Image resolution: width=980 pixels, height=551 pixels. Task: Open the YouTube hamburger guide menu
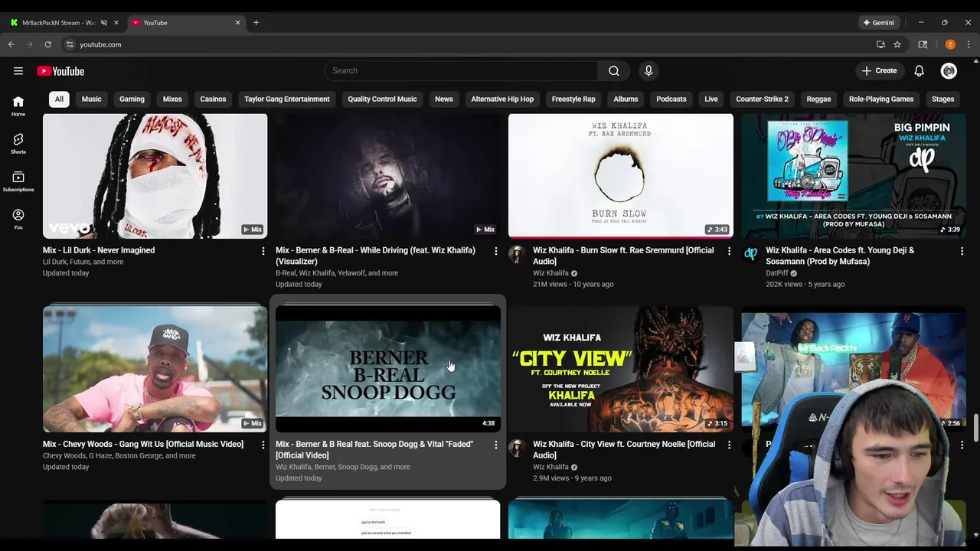coord(18,71)
